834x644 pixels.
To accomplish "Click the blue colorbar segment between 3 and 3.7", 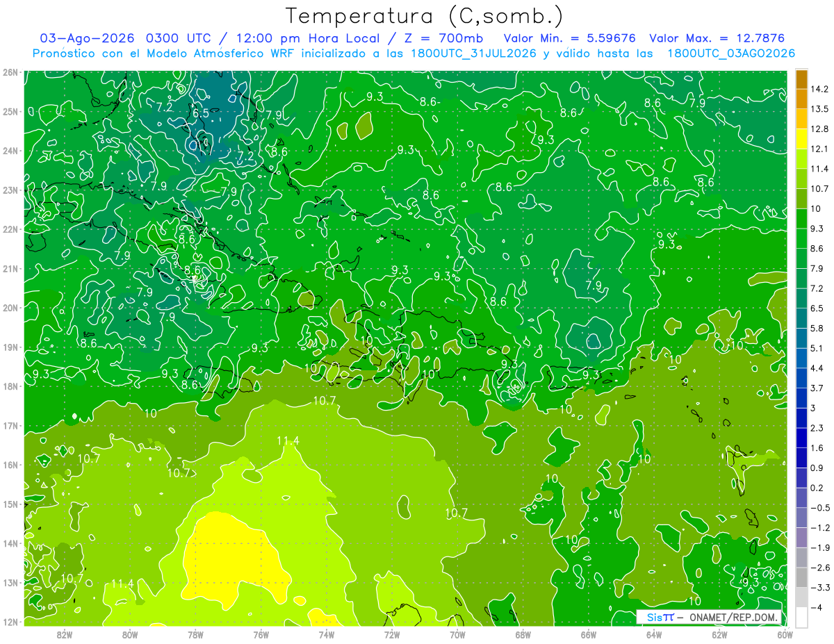I will [x=801, y=397].
